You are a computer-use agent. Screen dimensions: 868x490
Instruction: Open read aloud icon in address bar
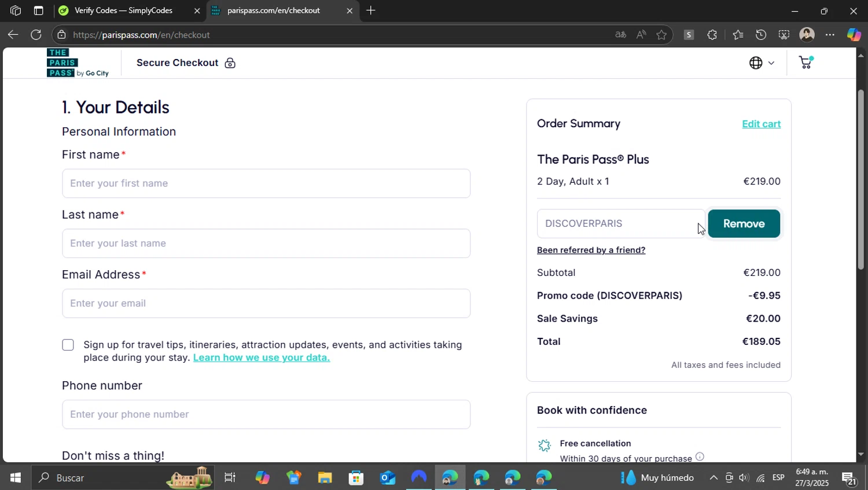pyautogui.click(x=641, y=35)
